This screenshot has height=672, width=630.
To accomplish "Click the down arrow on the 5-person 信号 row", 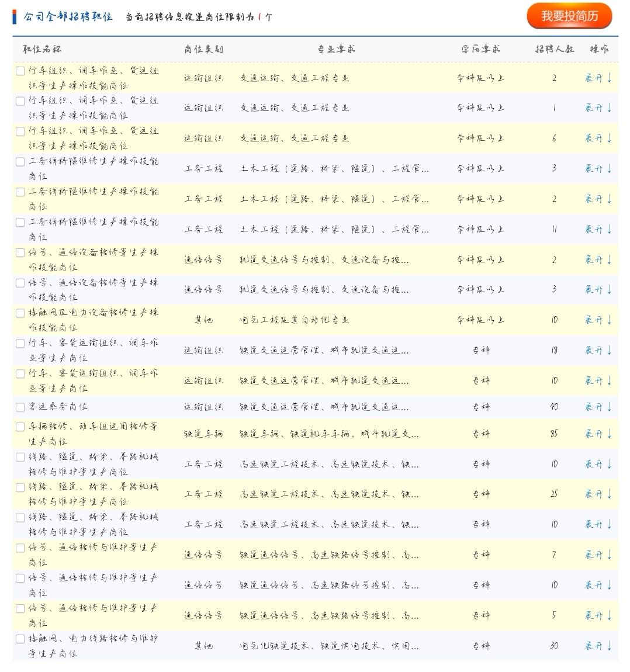I will [609, 615].
